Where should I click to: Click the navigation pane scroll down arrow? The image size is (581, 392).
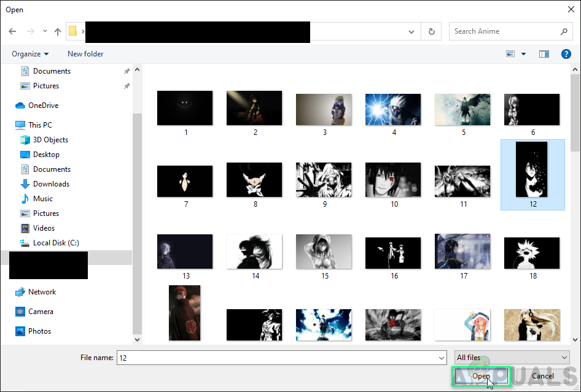(137, 339)
